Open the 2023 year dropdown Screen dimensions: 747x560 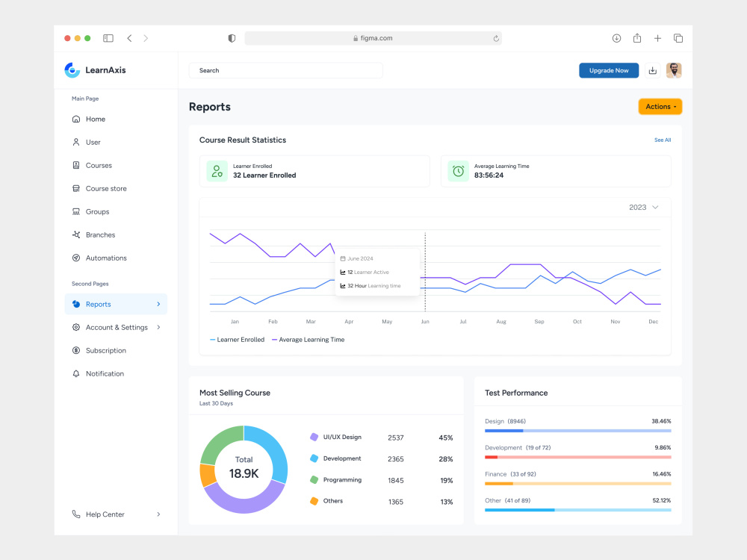tap(644, 207)
